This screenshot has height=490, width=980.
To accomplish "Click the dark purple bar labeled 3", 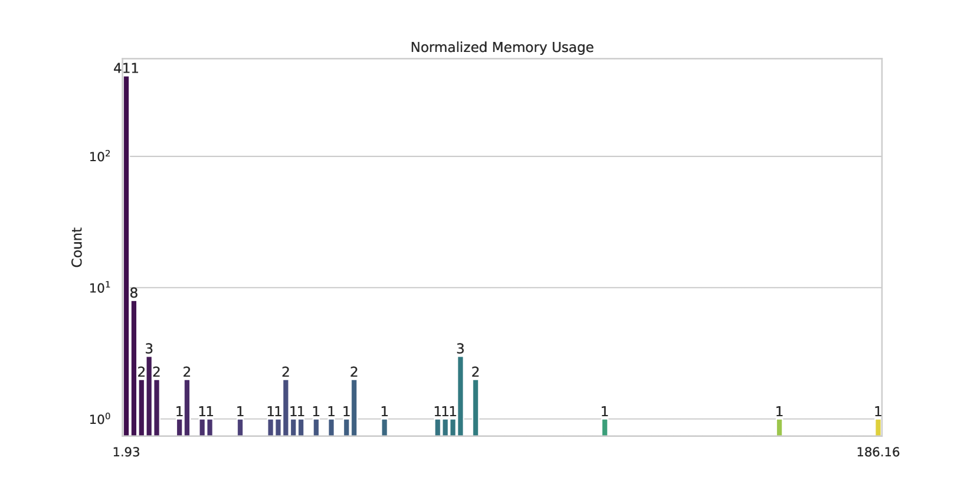I will tap(149, 396).
